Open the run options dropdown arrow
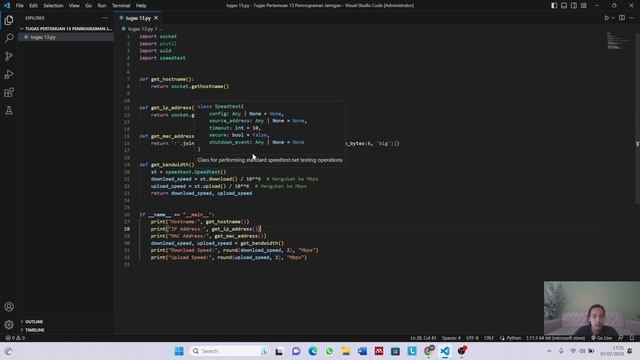Viewport: 640px width, 360px height. coord(613,18)
